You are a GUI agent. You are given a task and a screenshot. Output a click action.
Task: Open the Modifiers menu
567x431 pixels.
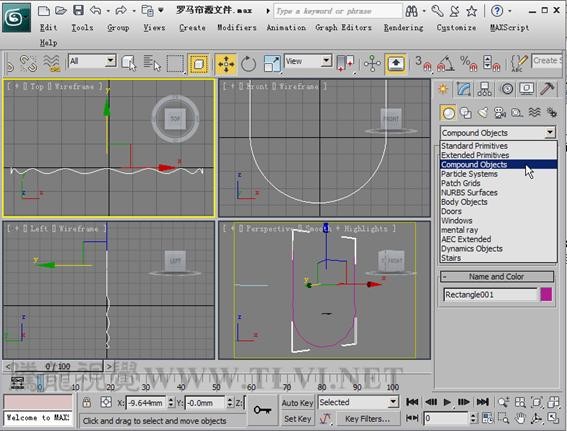click(x=236, y=27)
